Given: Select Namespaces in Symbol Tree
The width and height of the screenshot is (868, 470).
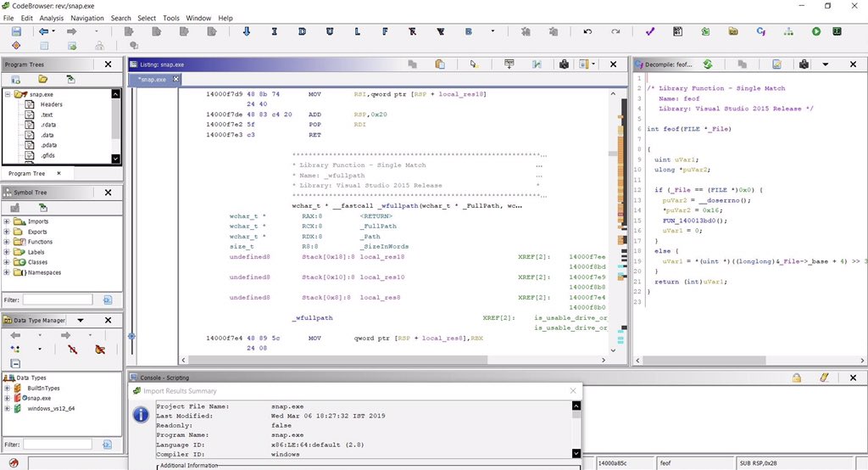Looking at the screenshot, I should click(x=44, y=272).
